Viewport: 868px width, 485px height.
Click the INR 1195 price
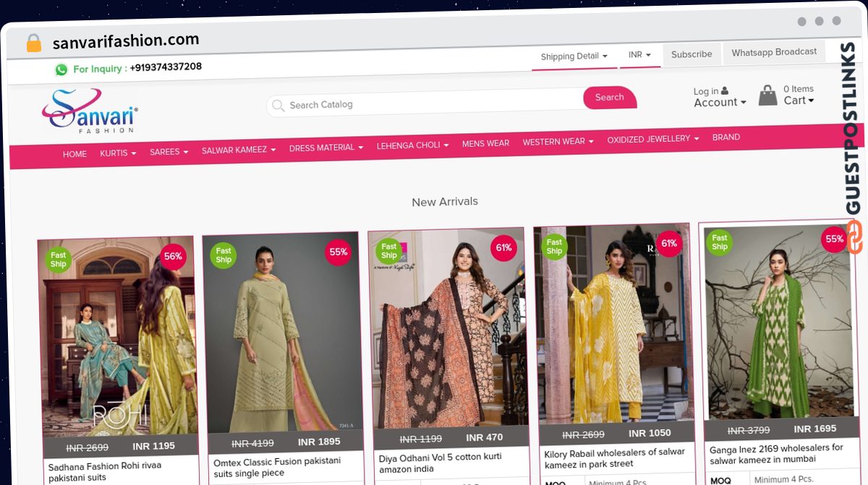tap(154, 447)
